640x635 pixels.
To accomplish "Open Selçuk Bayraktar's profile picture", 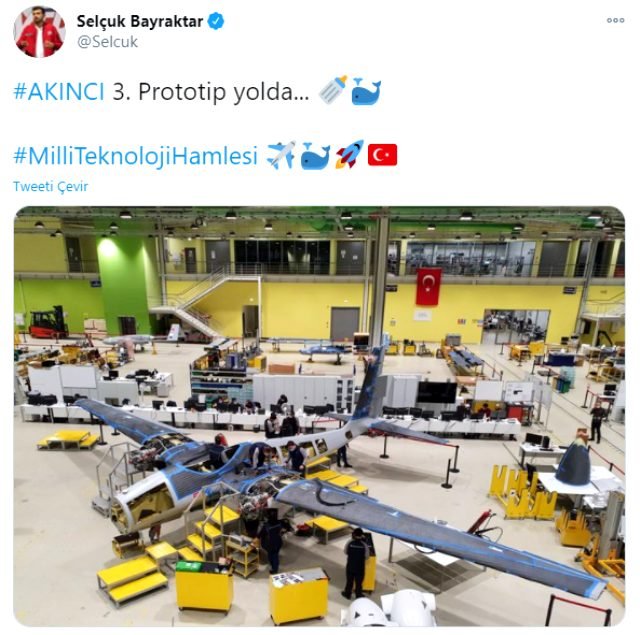I will pos(39,31).
